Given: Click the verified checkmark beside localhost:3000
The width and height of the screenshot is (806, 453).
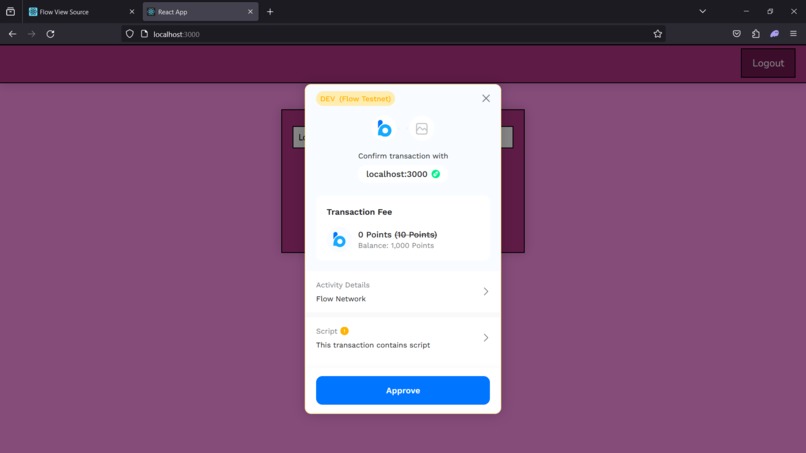Looking at the screenshot, I should (436, 174).
